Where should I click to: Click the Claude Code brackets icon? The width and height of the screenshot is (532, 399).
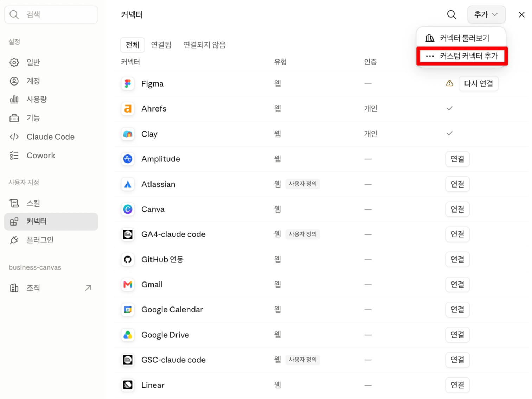coord(14,137)
